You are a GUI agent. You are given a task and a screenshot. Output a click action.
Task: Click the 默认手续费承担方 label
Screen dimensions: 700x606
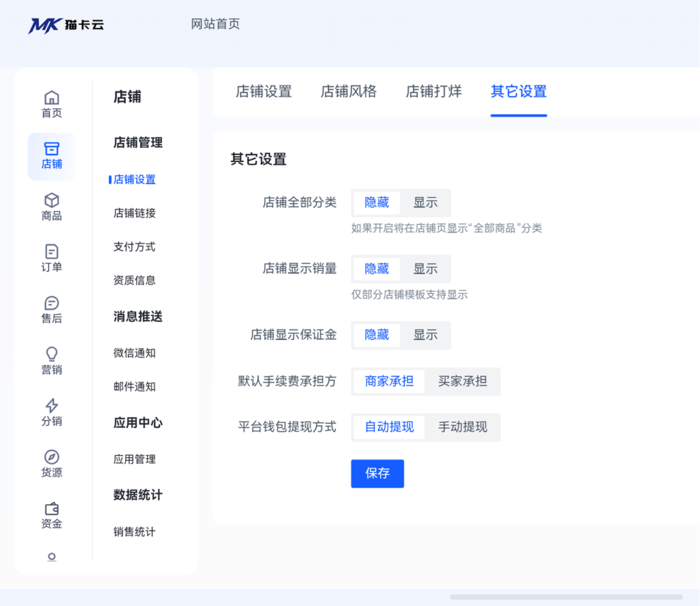click(x=286, y=382)
